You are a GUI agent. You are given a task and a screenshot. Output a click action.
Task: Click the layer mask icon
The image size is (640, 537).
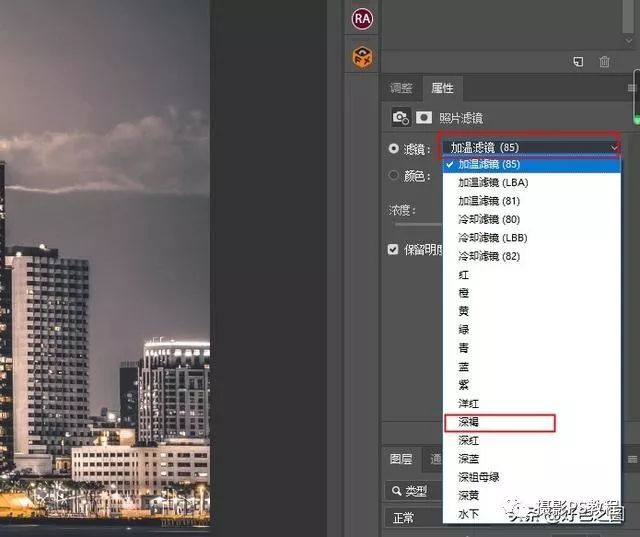point(424,117)
